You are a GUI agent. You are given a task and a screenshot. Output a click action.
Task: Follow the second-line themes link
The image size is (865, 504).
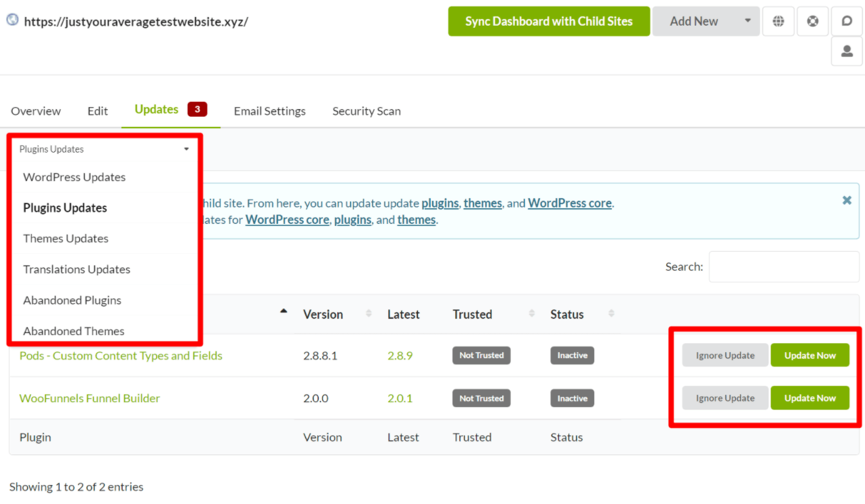point(417,220)
